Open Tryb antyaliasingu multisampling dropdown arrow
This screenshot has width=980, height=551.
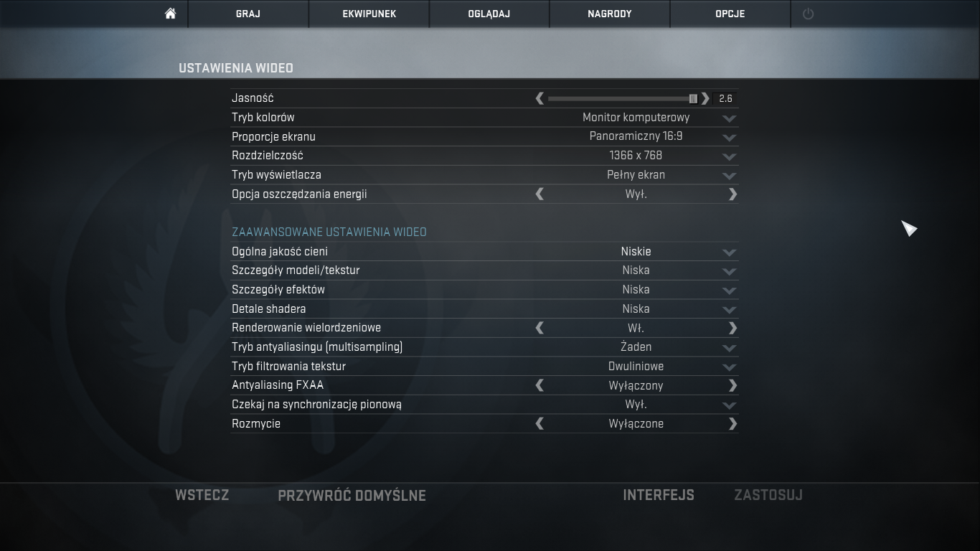pyautogui.click(x=729, y=348)
